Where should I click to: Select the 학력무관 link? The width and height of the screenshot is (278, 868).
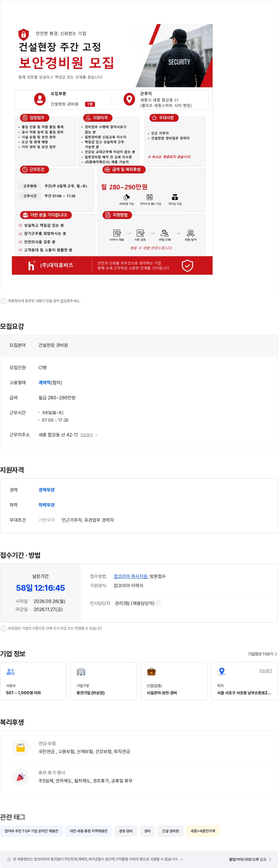point(46,505)
